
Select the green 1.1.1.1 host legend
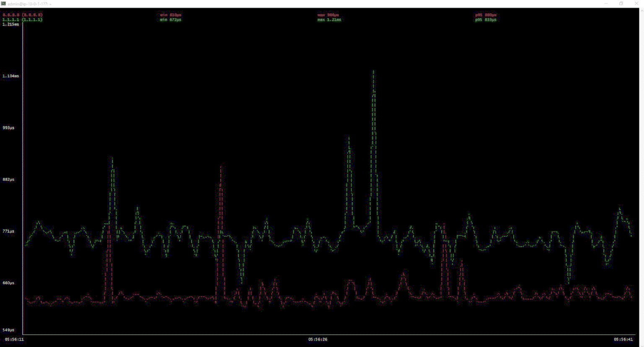(x=22, y=20)
